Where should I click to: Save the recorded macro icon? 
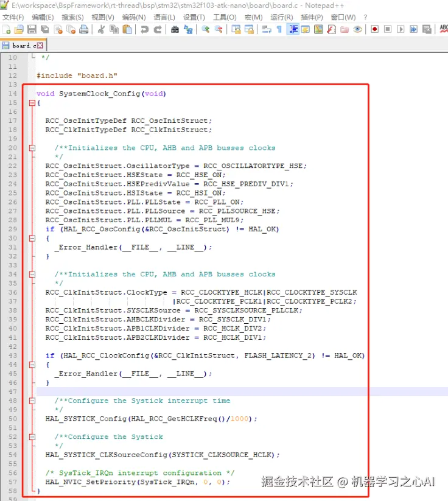click(427, 29)
